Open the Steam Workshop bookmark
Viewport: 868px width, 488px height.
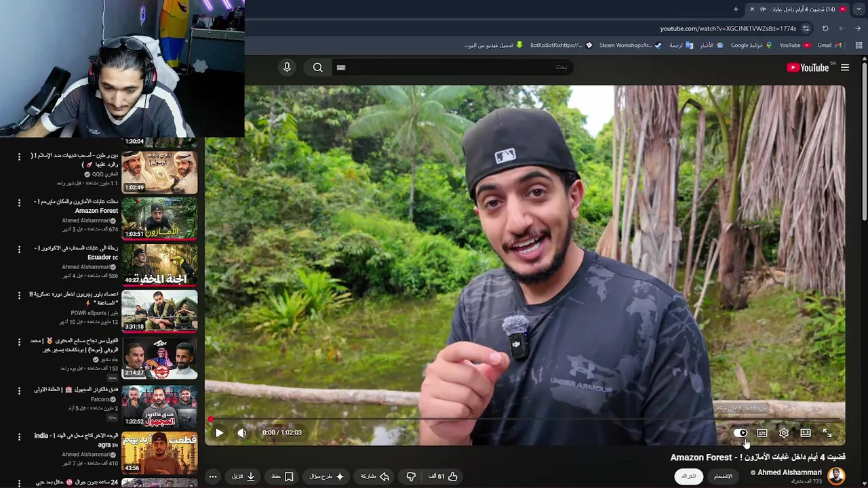pos(630,45)
